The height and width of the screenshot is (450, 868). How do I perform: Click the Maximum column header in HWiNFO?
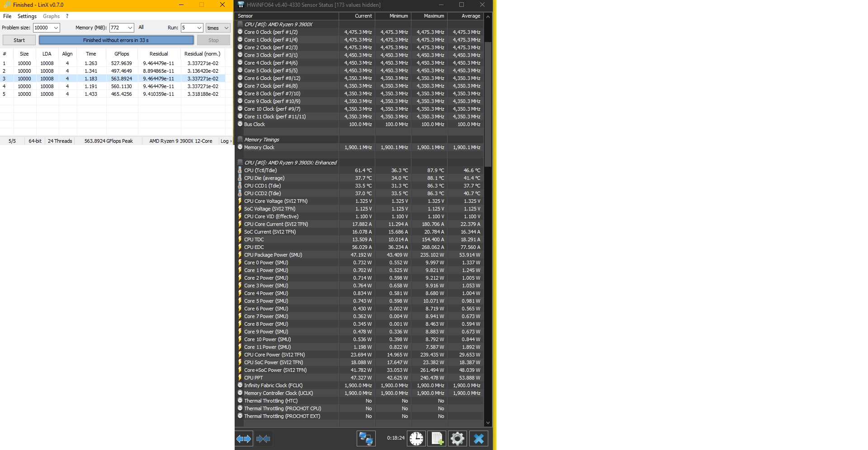429,16
